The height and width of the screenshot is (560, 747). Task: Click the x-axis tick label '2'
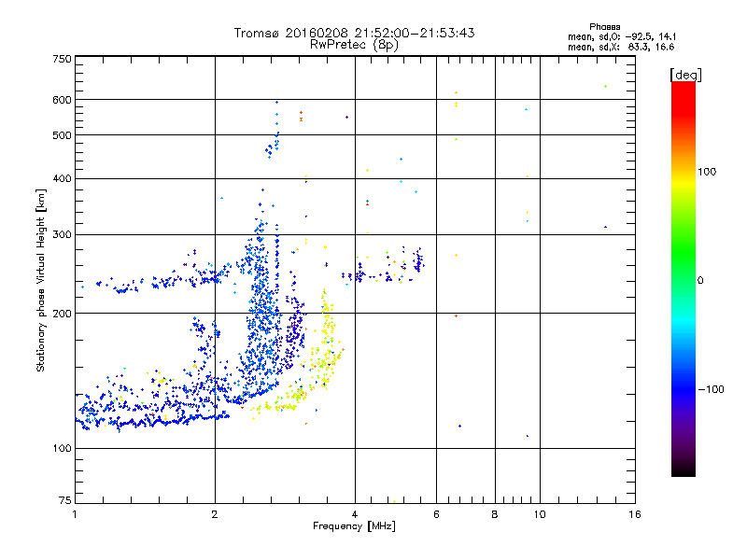[x=215, y=514]
